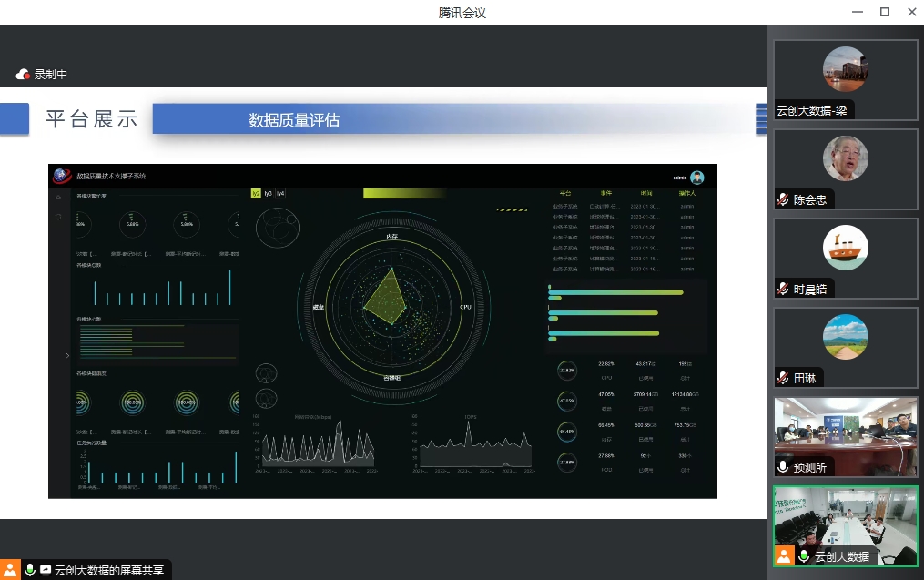Click screen-share icon in bottom-left status bar
Screen dimensions: 924x580
tap(46, 570)
